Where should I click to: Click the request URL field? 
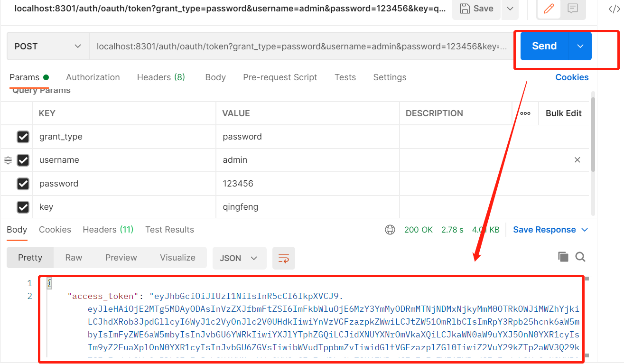point(302,46)
